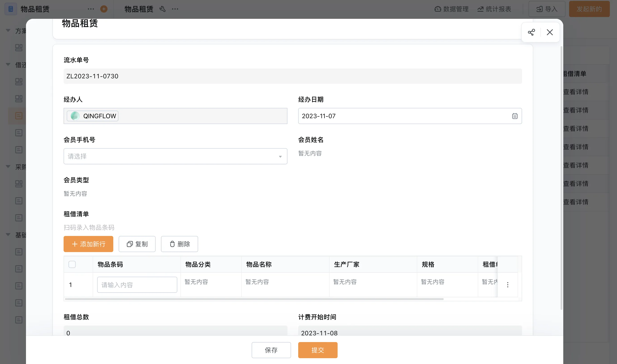Open the row's three-dot options menu

coord(508,285)
